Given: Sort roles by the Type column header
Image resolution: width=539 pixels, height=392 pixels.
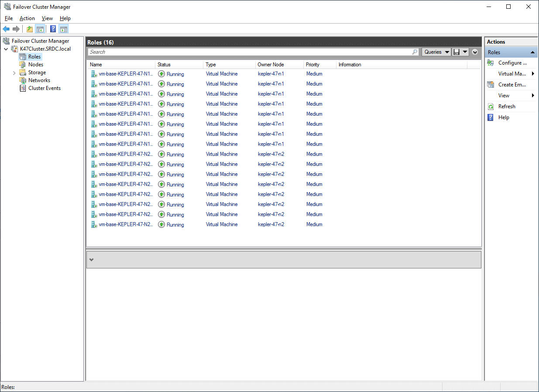Looking at the screenshot, I should click(229, 65).
